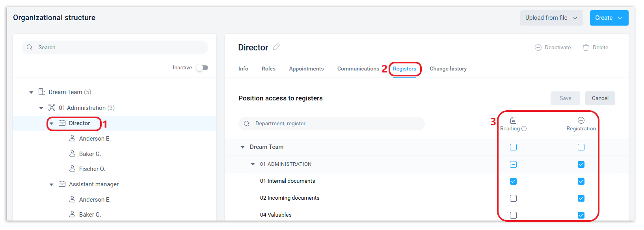The width and height of the screenshot is (644, 230).
Task: Uncheck Registration for 04 Valuables
Action: tap(581, 215)
